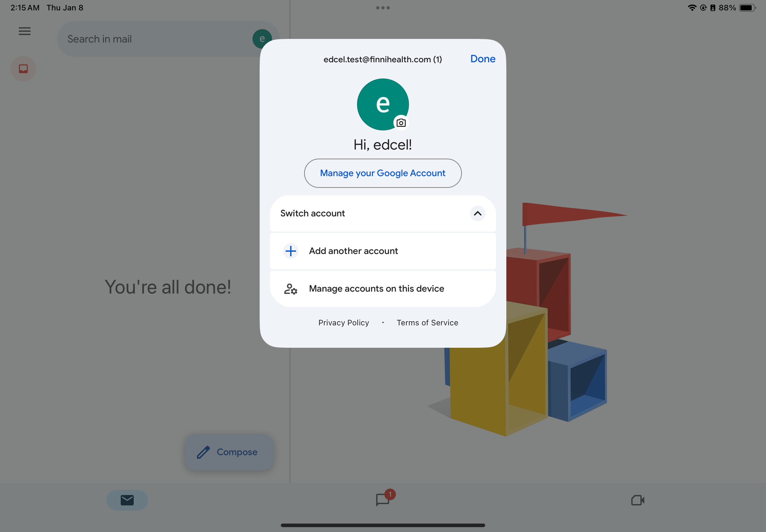The width and height of the screenshot is (766, 532).
Task: Tap the small profile avatar in search bar
Action: coord(262,39)
